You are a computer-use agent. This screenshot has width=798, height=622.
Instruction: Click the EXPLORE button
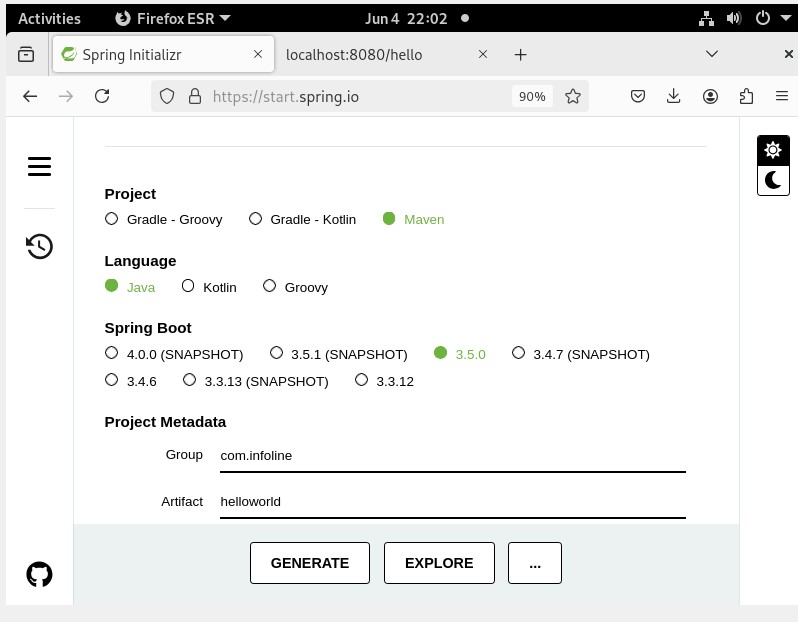(439, 563)
